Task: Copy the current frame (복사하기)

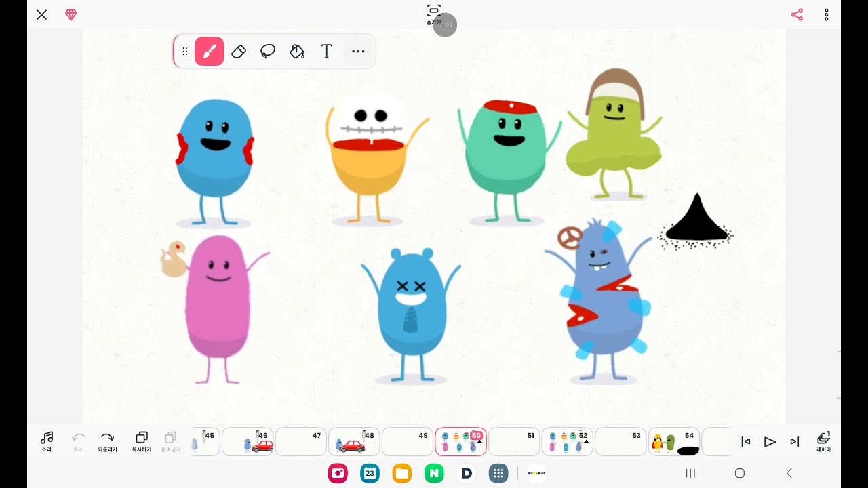Action: (142, 441)
